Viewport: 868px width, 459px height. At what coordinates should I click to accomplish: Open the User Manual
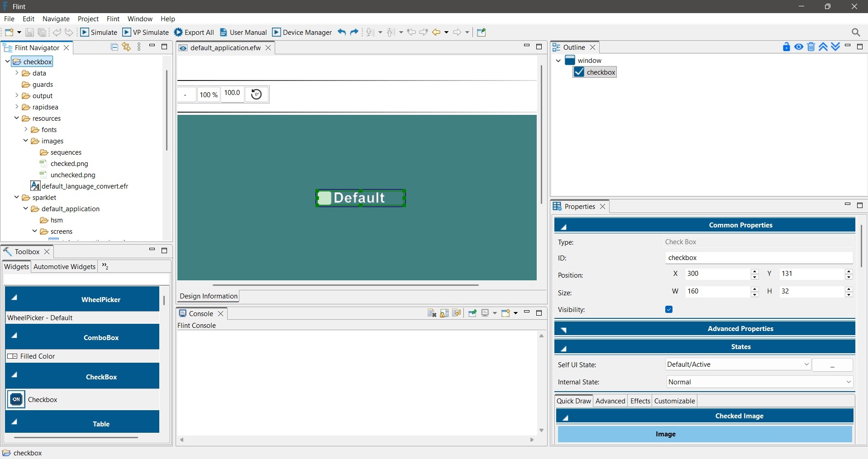point(243,32)
